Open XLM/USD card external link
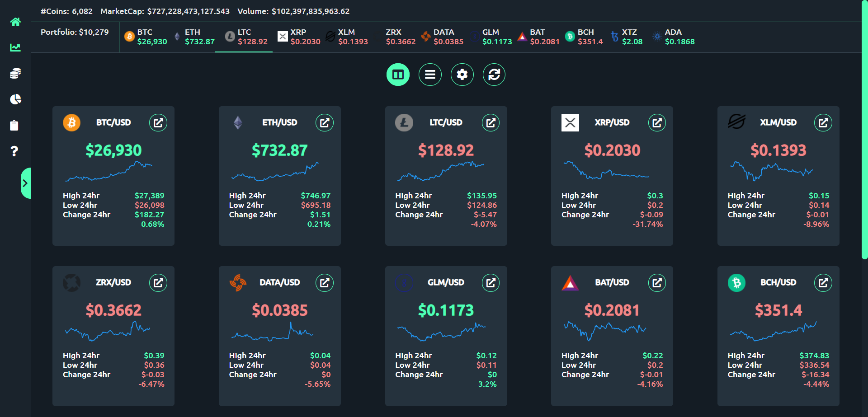Image resolution: width=868 pixels, height=417 pixels. [823, 122]
